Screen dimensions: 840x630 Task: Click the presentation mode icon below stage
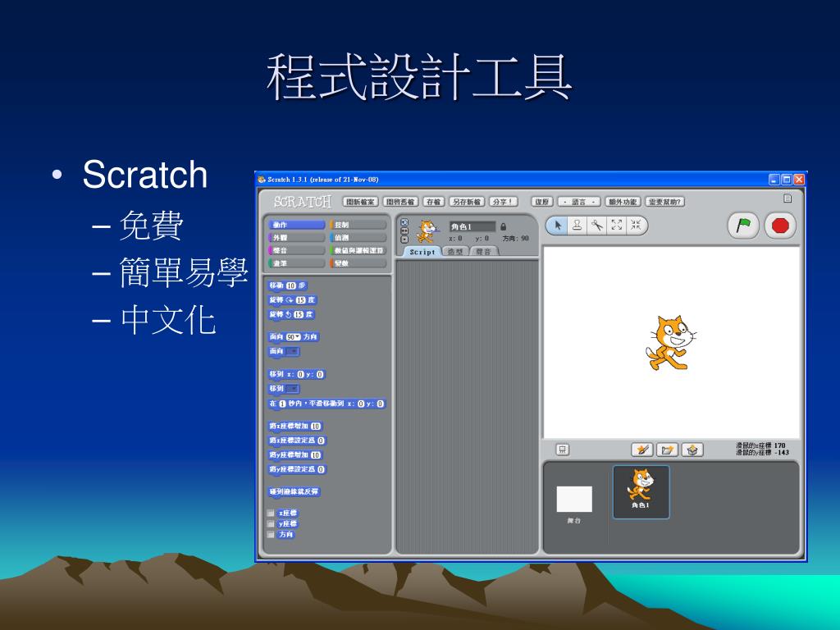click(563, 450)
